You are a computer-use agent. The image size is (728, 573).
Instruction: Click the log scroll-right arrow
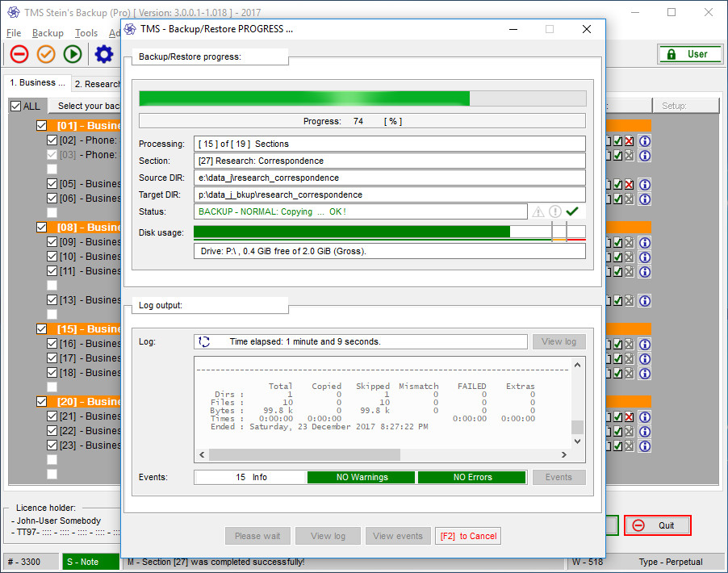click(x=563, y=455)
